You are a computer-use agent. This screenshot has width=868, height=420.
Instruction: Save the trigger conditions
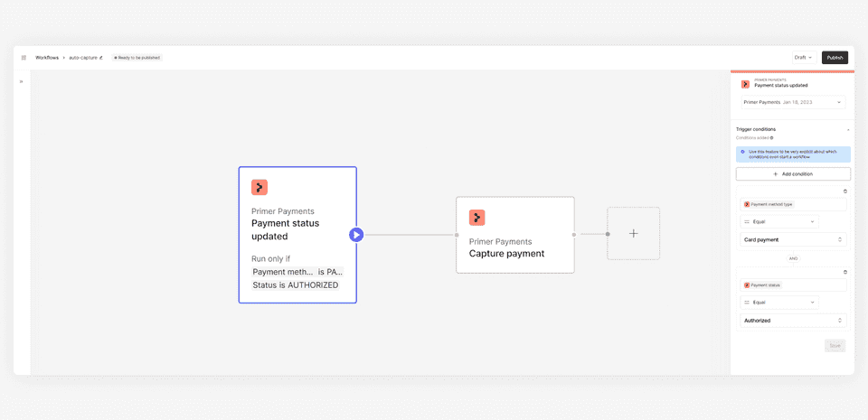pyautogui.click(x=835, y=345)
